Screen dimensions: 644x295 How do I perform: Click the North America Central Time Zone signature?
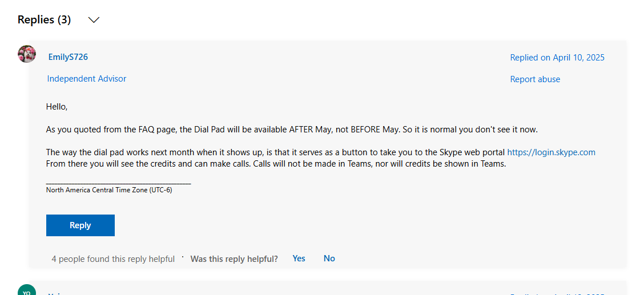tap(109, 190)
